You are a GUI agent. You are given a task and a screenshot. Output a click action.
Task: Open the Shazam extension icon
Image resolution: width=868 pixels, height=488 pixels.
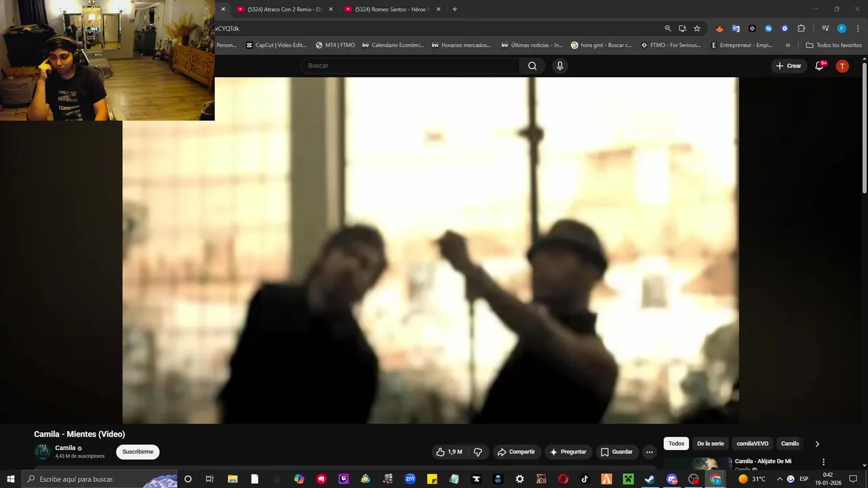pyautogui.click(x=768, y=28)
